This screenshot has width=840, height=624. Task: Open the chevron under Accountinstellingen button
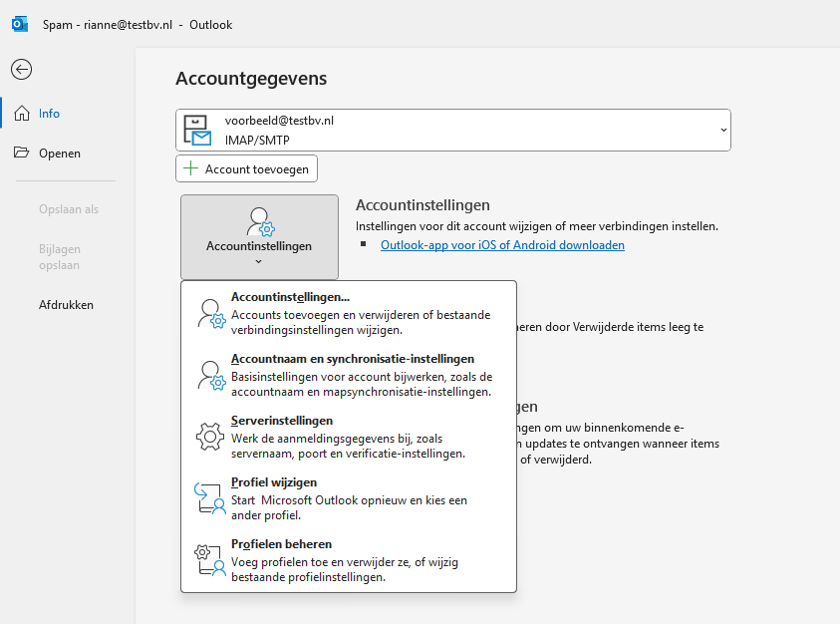tap(259, 261)
